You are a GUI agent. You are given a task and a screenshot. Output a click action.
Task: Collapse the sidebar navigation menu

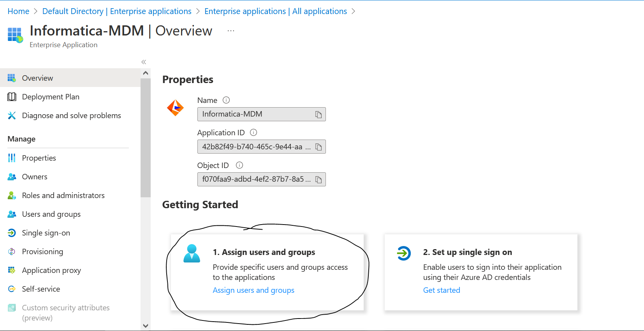point(144,62)
